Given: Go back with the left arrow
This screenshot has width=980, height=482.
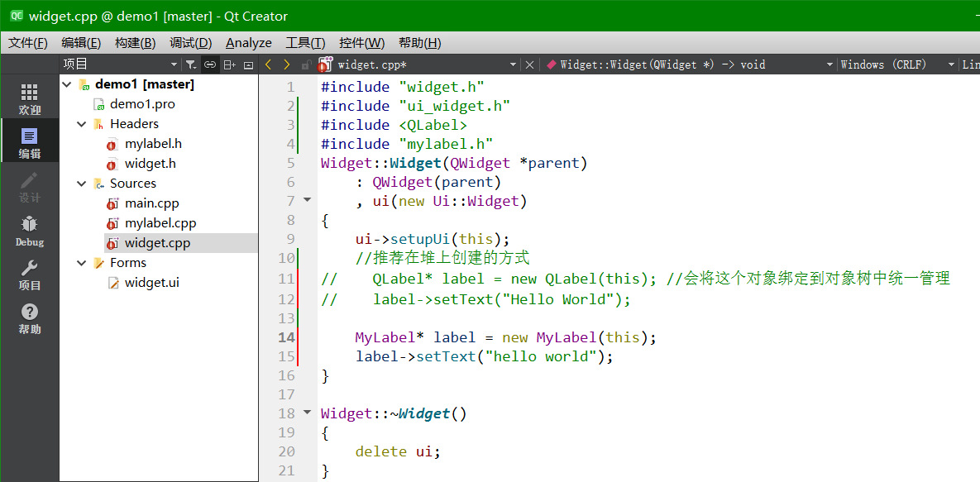Looking at the screenshot, I should click(x=269, y=64).
